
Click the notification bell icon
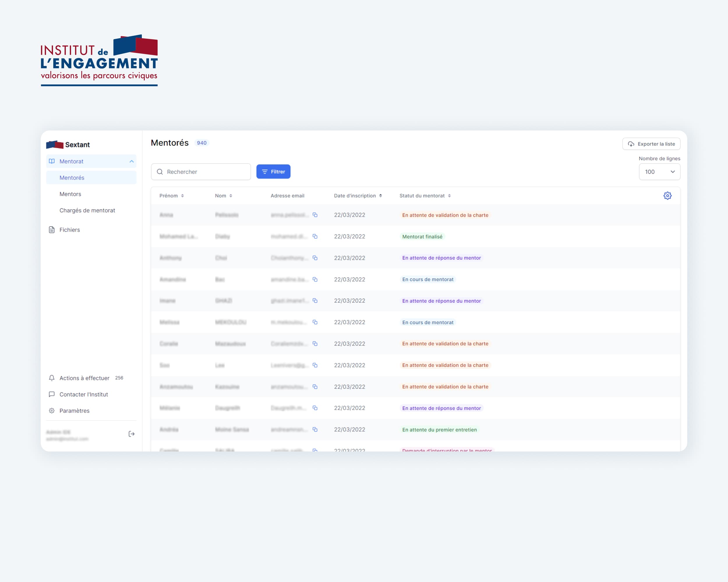coord(52,378)
